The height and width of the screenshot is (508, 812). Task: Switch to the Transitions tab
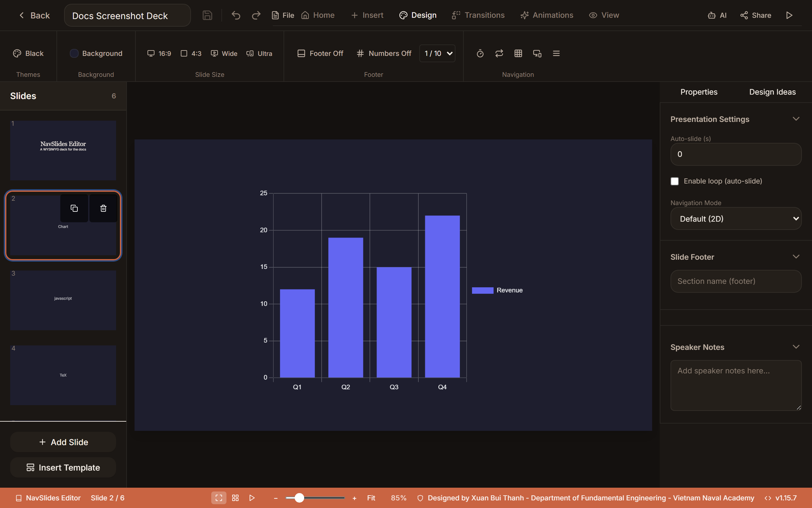pos(478,16)
